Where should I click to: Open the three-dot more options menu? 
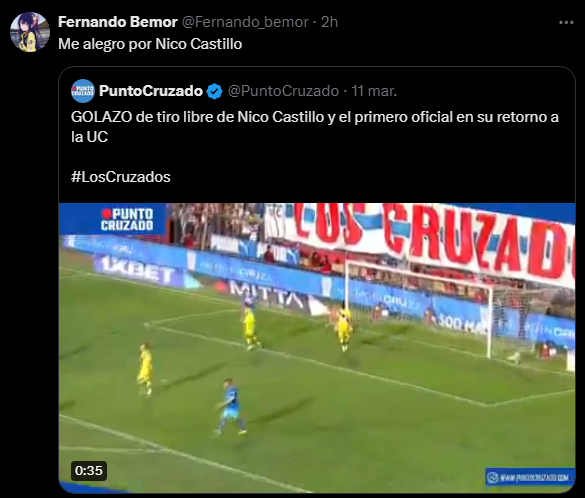(x=566, y=23)
